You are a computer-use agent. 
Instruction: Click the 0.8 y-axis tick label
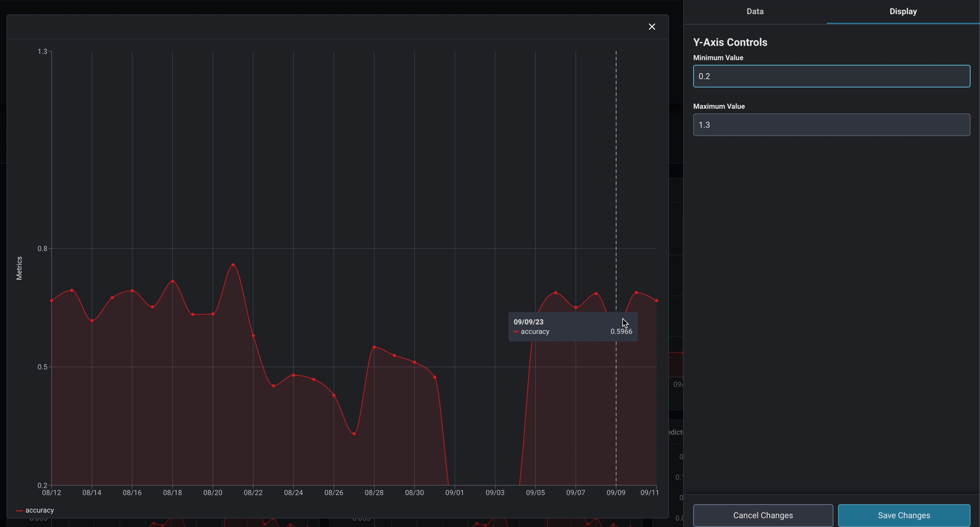click(x=42, y=249)
